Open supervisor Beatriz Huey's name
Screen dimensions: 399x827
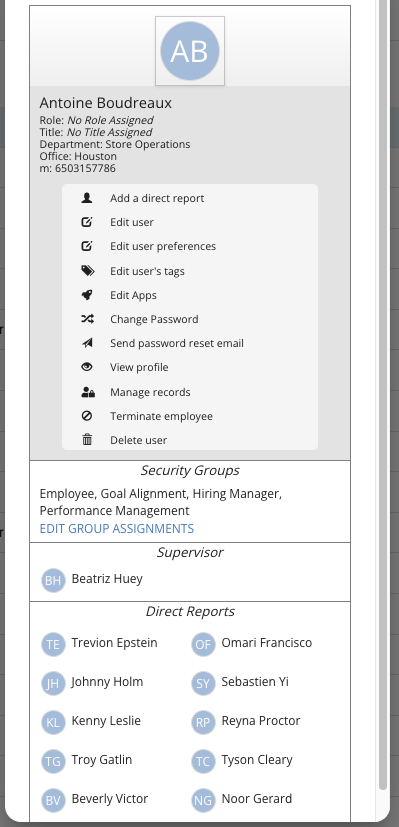(x=107, y=579)
